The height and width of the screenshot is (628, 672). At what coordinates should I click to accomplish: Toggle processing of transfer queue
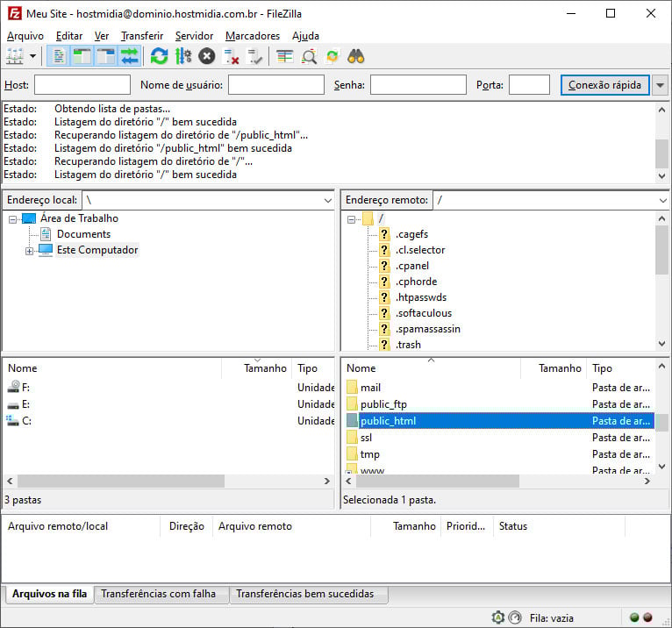click(x=183, y=56)
